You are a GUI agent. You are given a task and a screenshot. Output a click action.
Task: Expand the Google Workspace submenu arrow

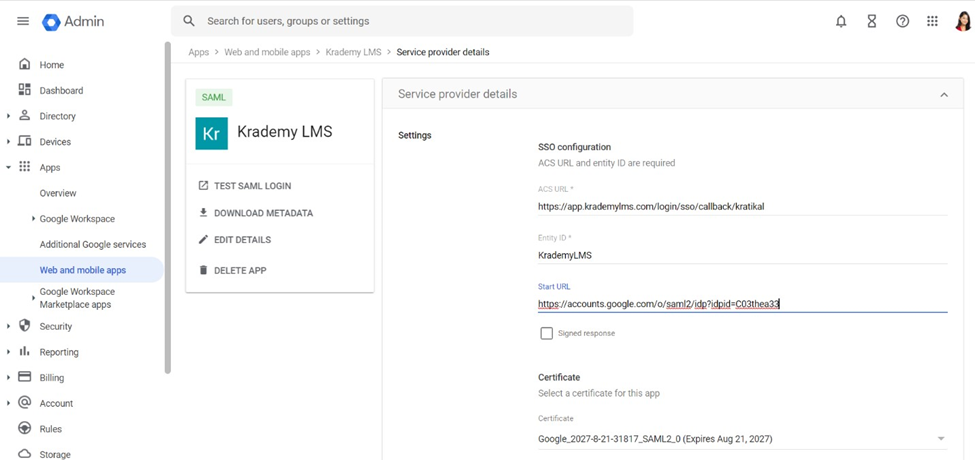coord(33,219)
